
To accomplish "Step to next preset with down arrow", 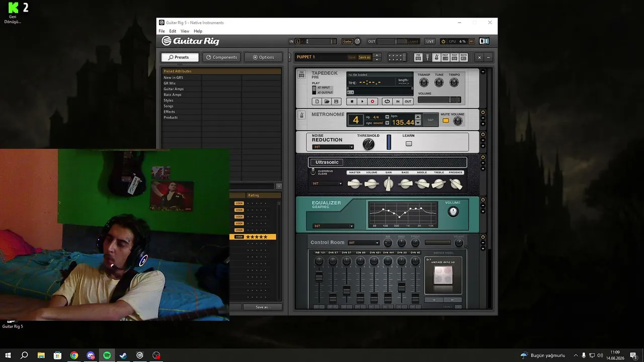I will 377,59.
